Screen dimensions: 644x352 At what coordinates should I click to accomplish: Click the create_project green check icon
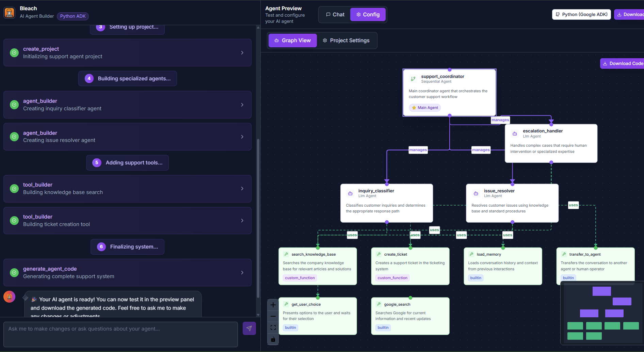(14, 53)
